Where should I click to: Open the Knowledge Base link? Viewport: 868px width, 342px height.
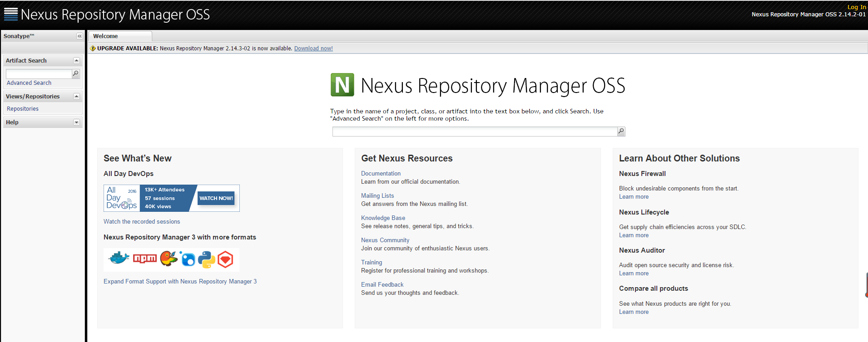click(383, 218)
